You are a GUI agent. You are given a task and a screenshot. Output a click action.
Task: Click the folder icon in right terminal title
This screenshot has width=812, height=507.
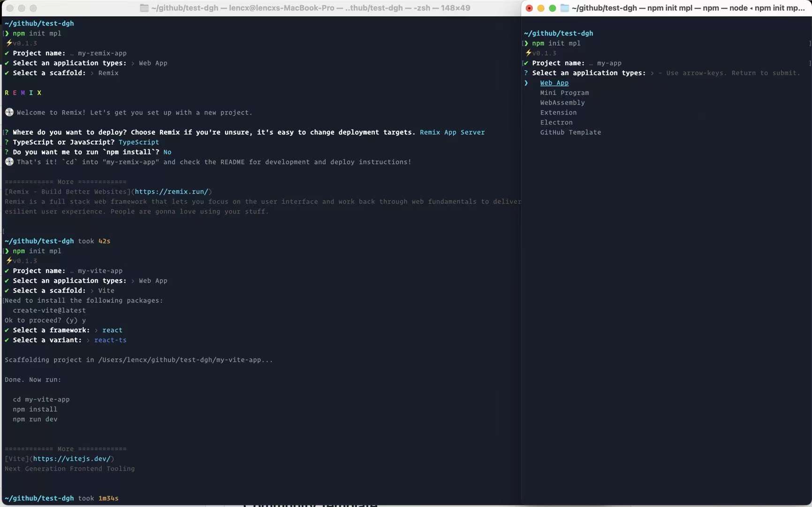point(565,8)
